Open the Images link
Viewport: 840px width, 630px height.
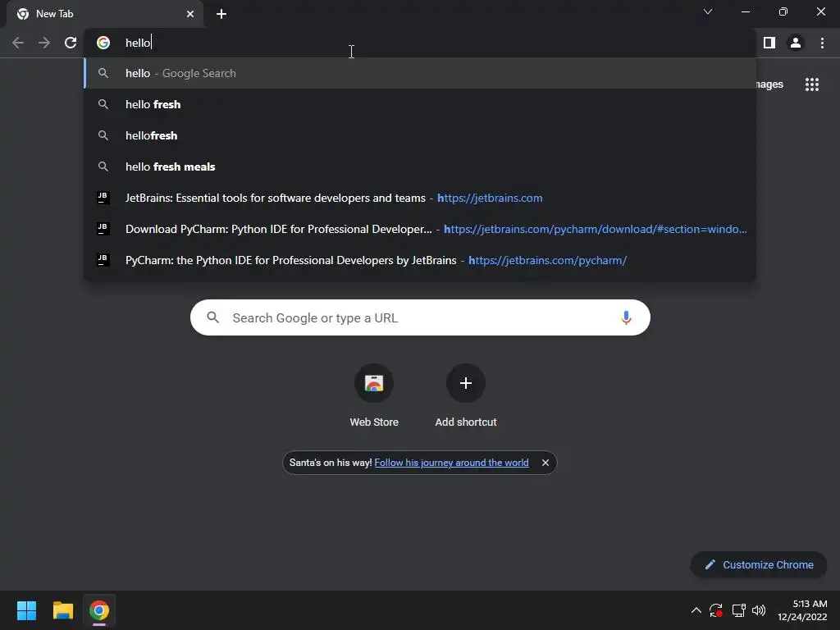[769, 84]
